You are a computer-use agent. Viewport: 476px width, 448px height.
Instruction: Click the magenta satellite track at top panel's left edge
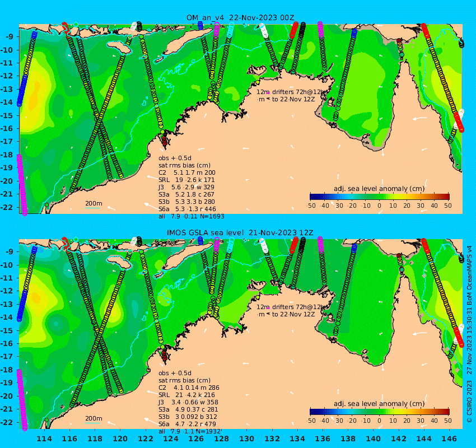click(x=22, y=185)
